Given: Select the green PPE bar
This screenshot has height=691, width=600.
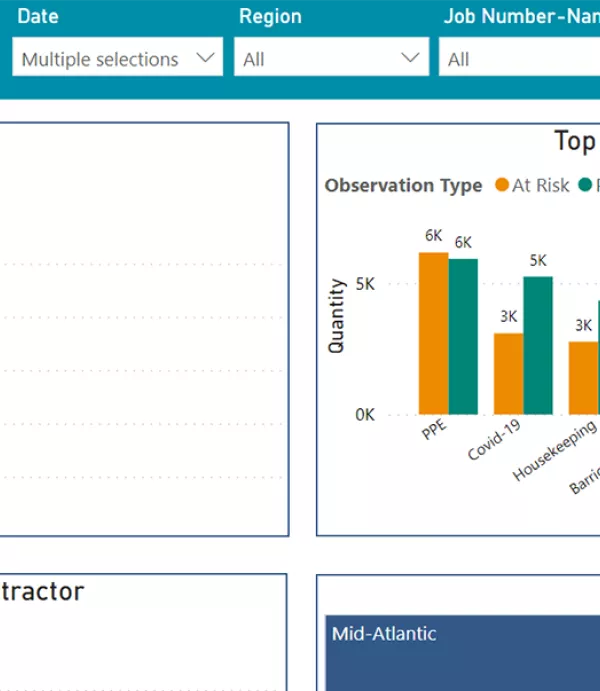Looking at the screenshot, I should [463, 337].
